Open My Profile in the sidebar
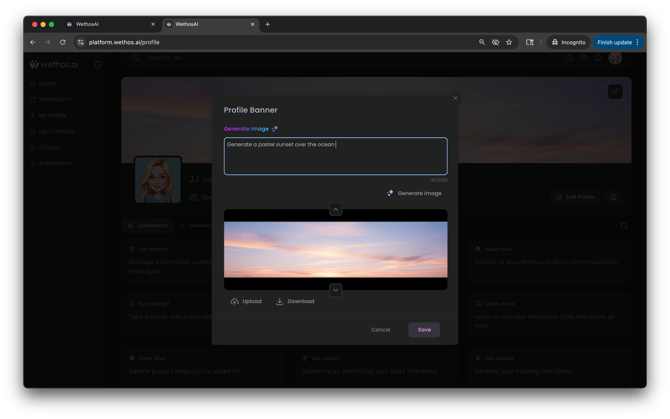The image size is (670, 419). point(48,115)
